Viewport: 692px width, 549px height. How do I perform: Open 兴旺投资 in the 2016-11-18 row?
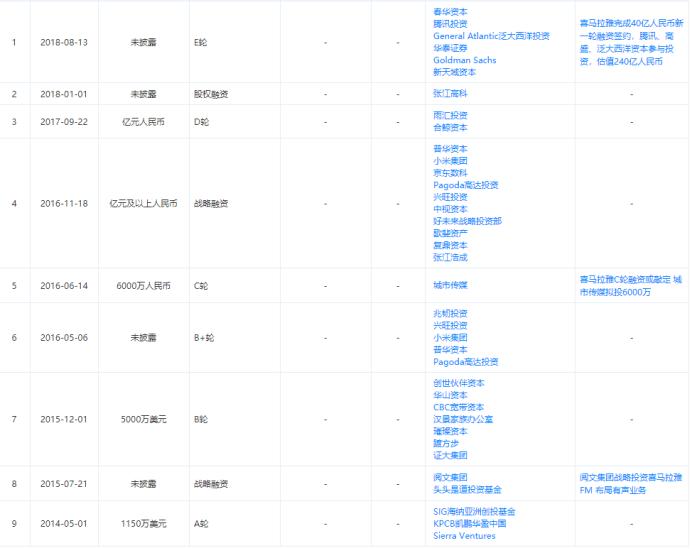pyautogui.click(x=450, y=197)
